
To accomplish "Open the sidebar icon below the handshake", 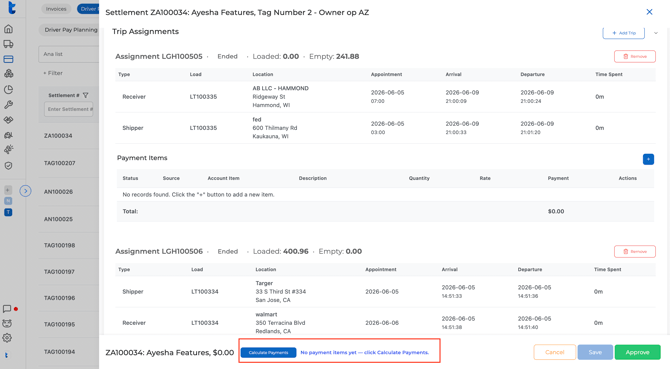I will click(x=8, y=135).
